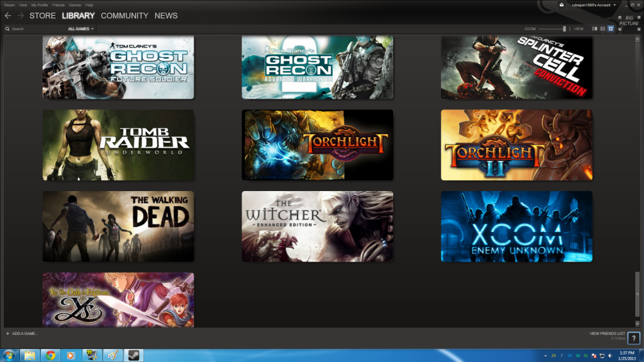Switch to list view layout icon
The width and height of the screenshot is (644, 362).
(x=602, y=29)
